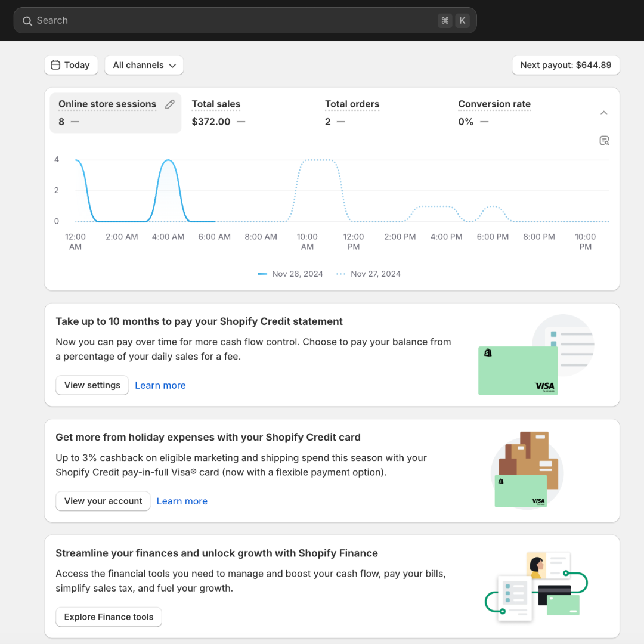This screenshot has height=644, width=644.
Task: Click the 6:00 PM axis label
Action: 493,237
